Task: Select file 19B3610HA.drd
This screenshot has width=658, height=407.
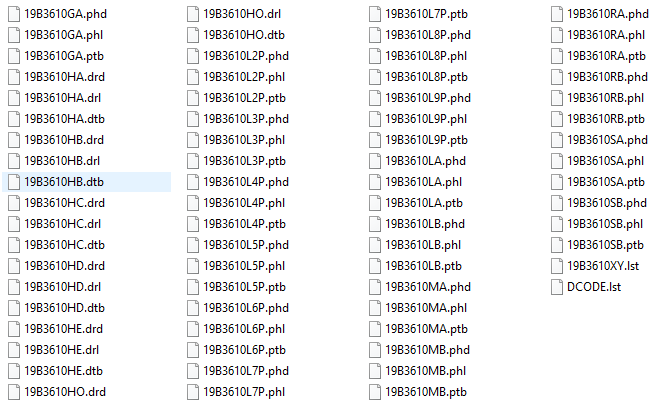Action: pyautogui.click(x=64, y=77)
